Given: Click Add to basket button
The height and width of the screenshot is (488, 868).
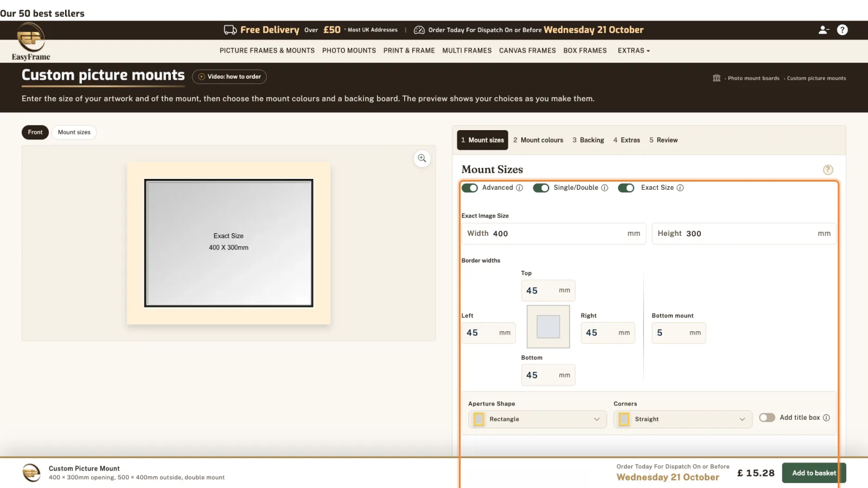Looking at the screenshot, I should coord(814,473).
